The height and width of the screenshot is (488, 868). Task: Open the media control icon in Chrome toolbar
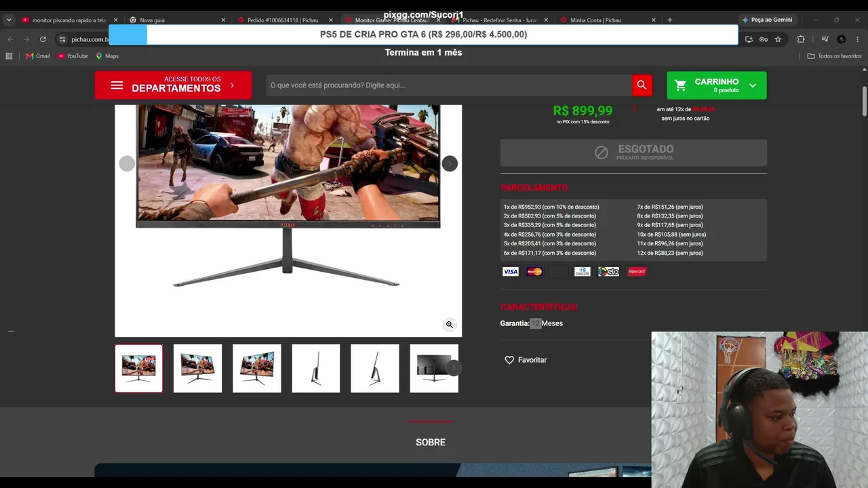click(825, 39)
